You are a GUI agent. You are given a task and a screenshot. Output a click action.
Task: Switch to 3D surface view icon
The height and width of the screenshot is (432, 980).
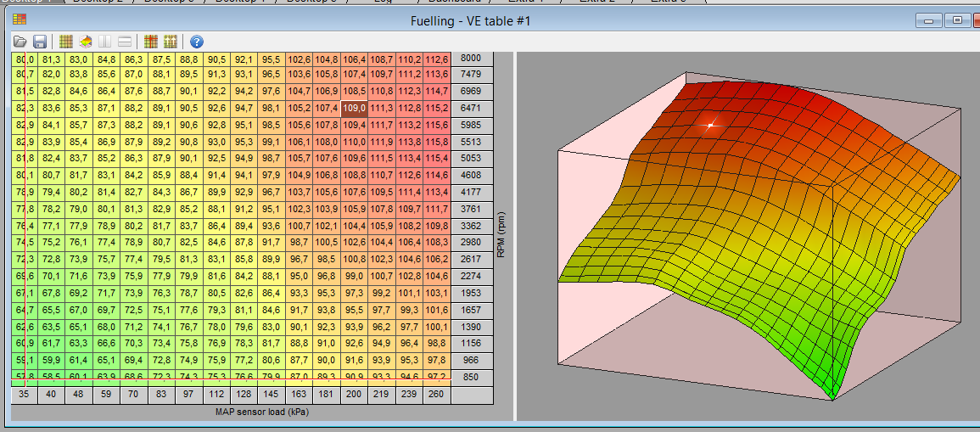coord(86,41)
